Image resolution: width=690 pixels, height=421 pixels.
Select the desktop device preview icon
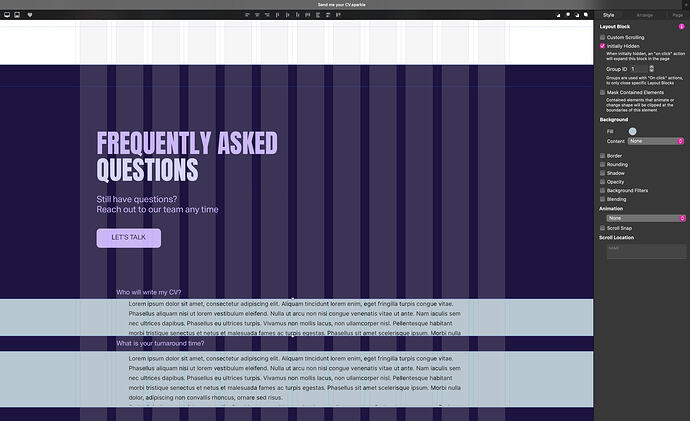pyautogui.click(x=7, y=15)
